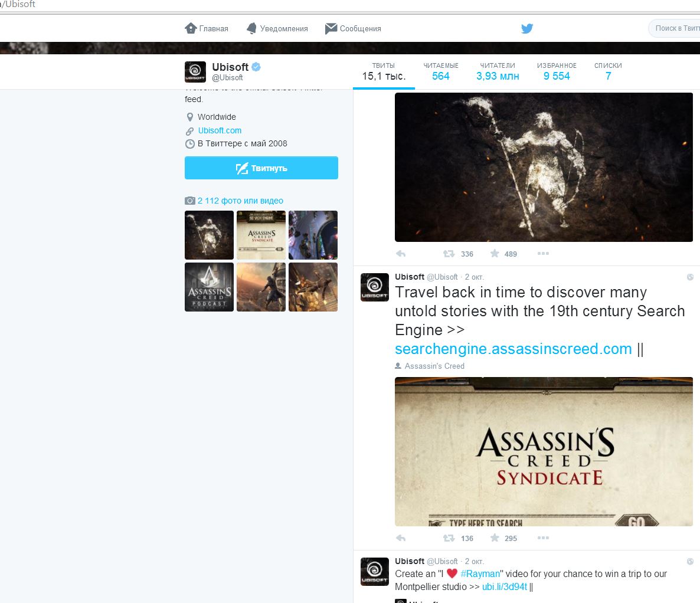
Task: Reply to the 19th century Search Engine tweet
Action: click(x=400, y=538)
